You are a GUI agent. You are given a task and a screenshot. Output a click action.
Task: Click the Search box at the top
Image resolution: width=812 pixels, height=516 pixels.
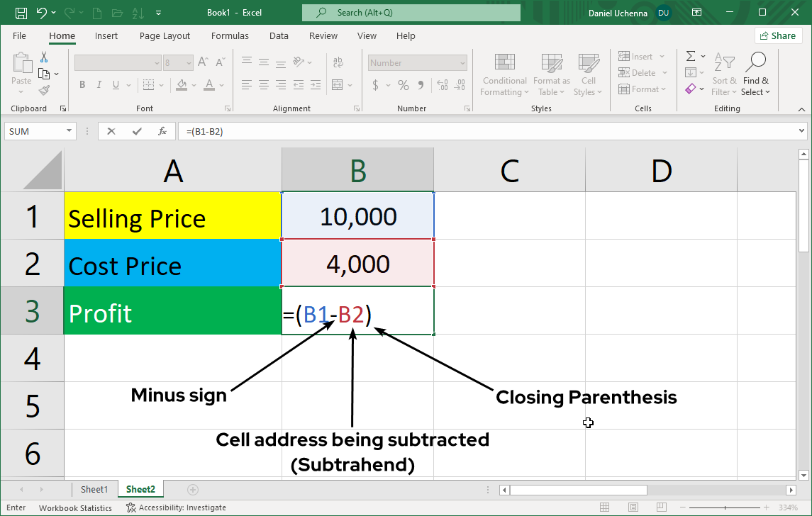(411, 12)
